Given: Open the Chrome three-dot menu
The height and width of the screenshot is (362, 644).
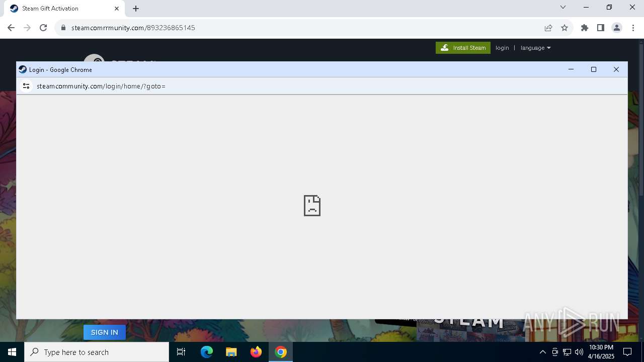Looking at the screenshot, I should [x=633, y=28].
